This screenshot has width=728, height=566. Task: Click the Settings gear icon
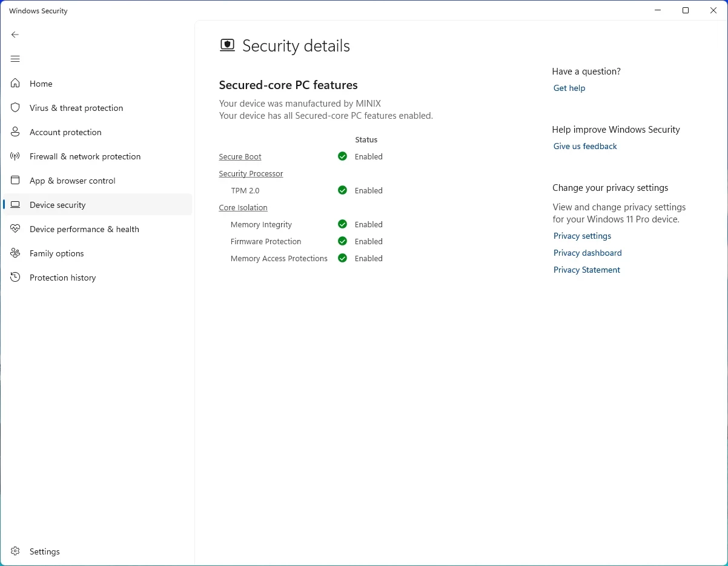coord(16,551)
